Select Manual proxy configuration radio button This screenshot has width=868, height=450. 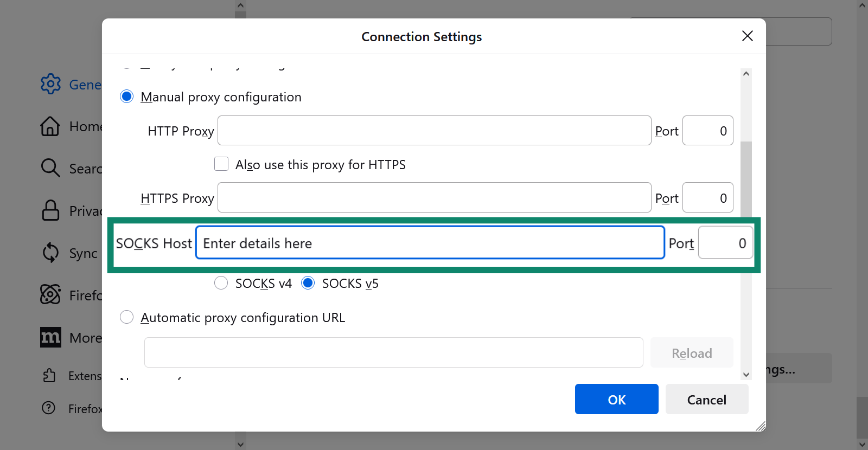tap(126, 97)
